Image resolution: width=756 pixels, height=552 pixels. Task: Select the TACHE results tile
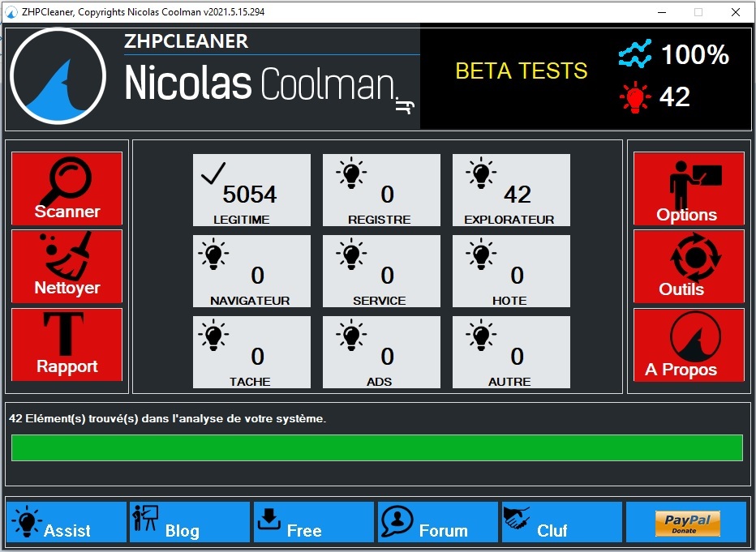[x=251, y=352]
